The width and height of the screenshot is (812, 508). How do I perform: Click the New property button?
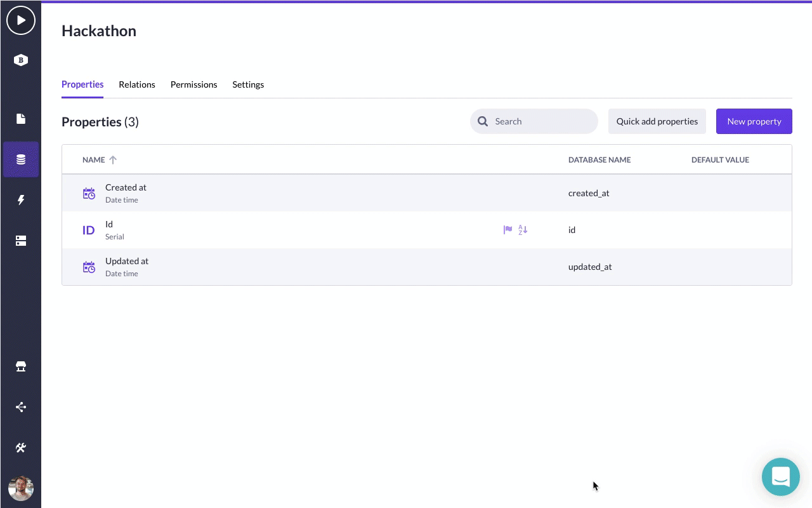[x=754, y=121]
